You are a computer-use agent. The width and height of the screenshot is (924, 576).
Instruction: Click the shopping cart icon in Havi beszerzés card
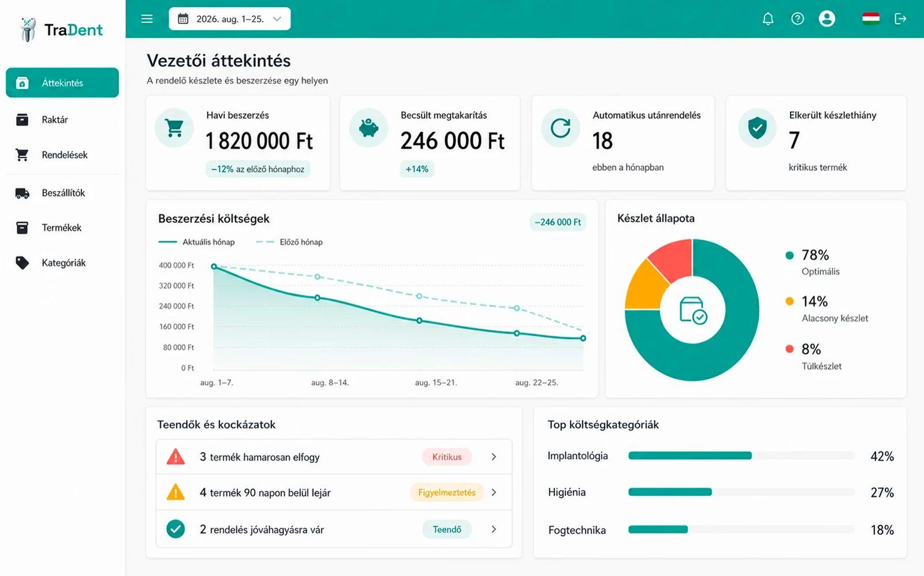tap(174, 128)
